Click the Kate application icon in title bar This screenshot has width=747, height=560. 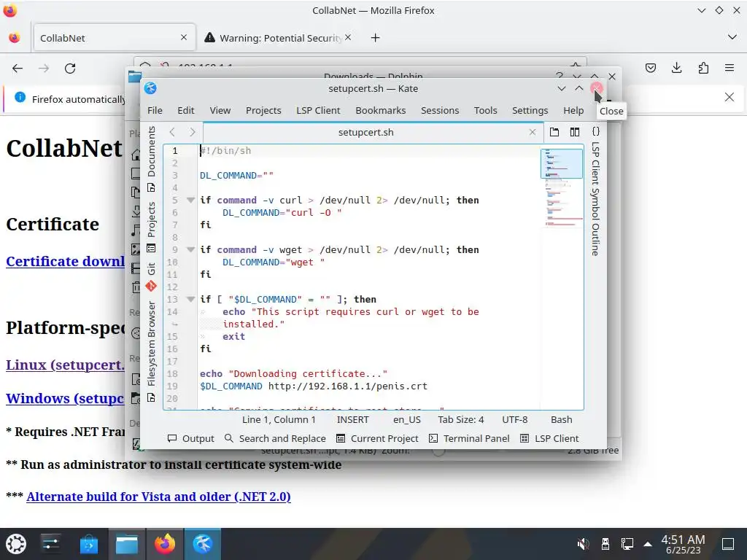(x=150, y=88)
